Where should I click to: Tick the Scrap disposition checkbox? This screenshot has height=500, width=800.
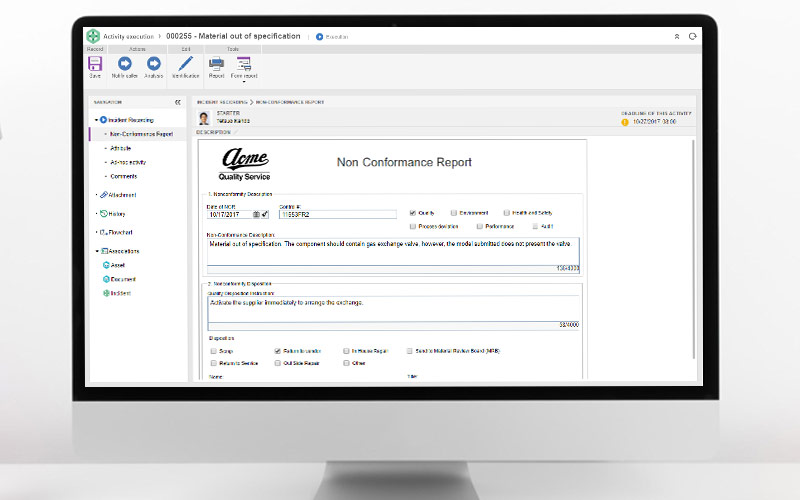pyautogui.click(x=213, y=351)
